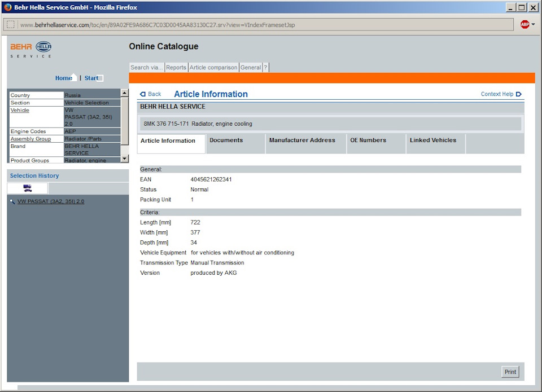Click the selection panel scrollbar thumb
This screenshot has width=542, height=392.
(124, 121)
